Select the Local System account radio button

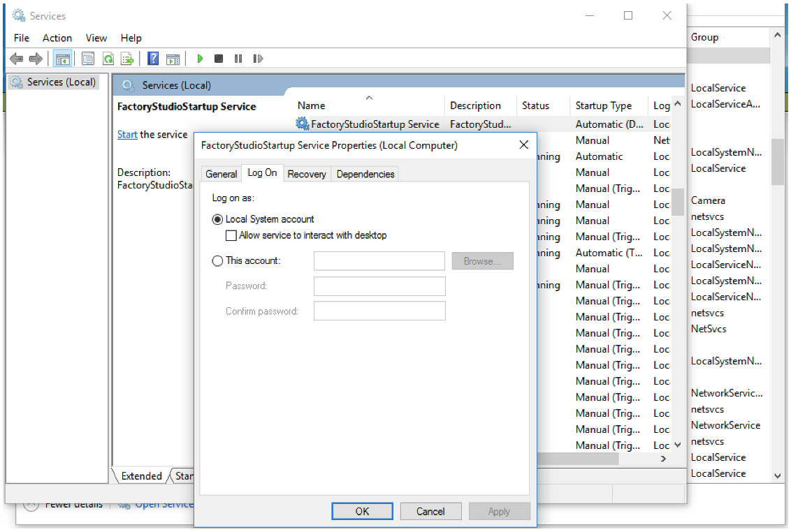pos(217,219)
